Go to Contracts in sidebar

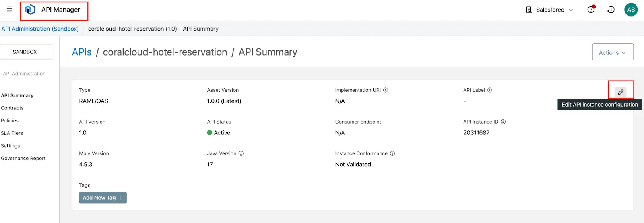coord(12,108)
